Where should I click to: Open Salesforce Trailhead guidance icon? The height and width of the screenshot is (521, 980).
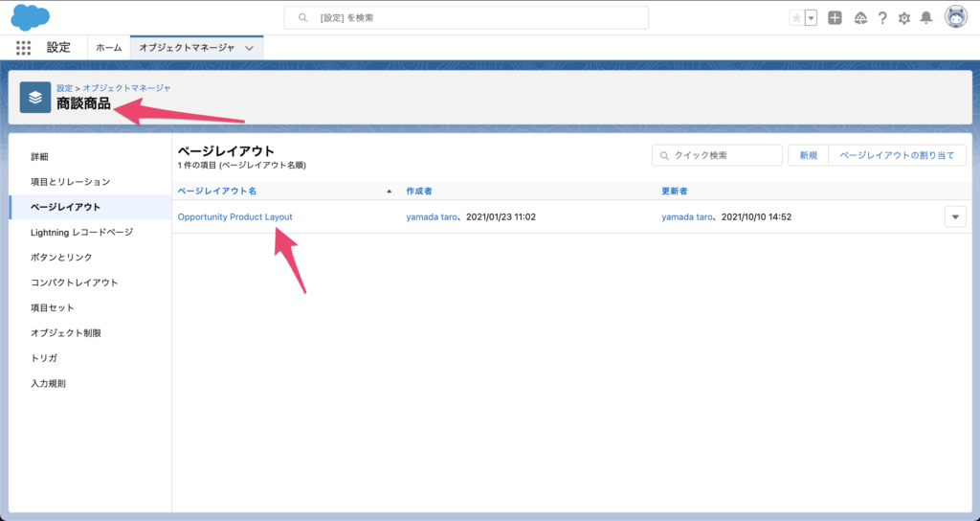click(x=860, y=18)
